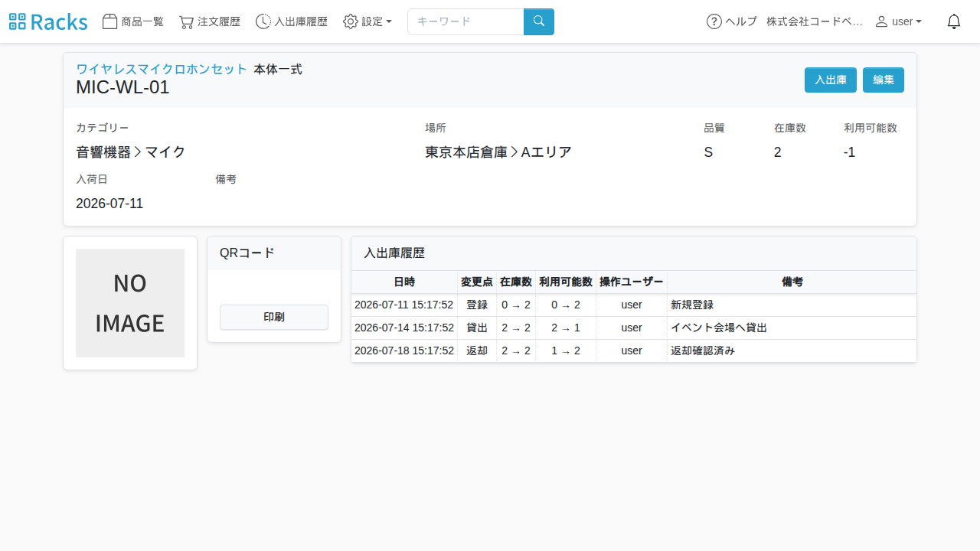Open the user account dropdown
This screenshot has height=551, width=980.
pos(899,21)
